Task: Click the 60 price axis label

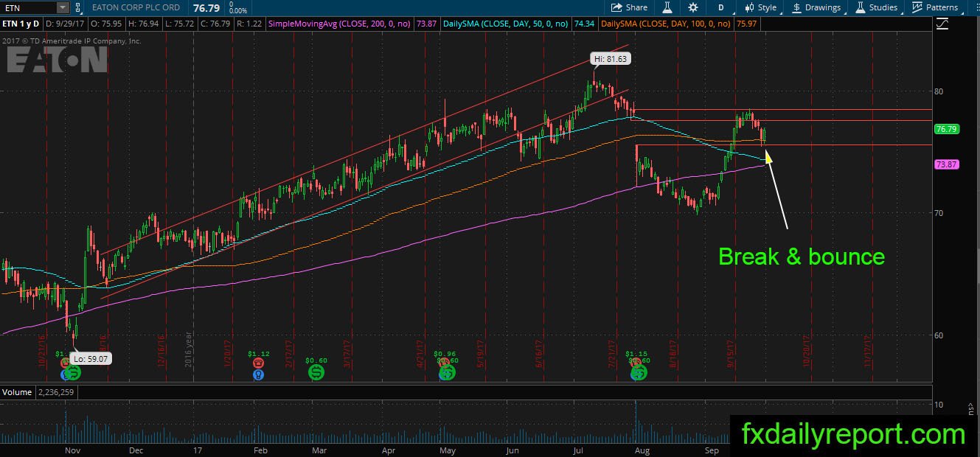Action: point(939,335)
